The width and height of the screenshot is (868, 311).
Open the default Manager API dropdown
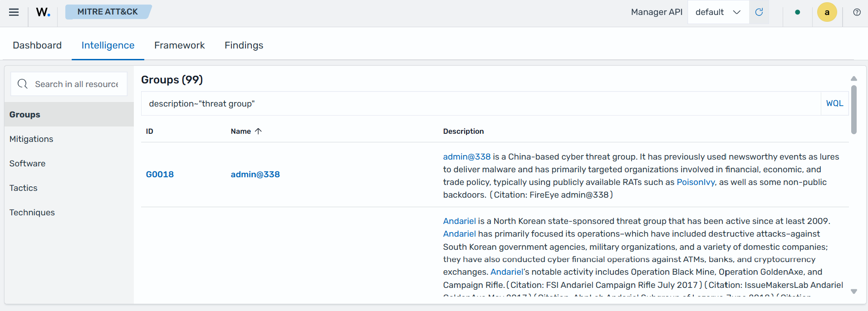pos(718,12)
